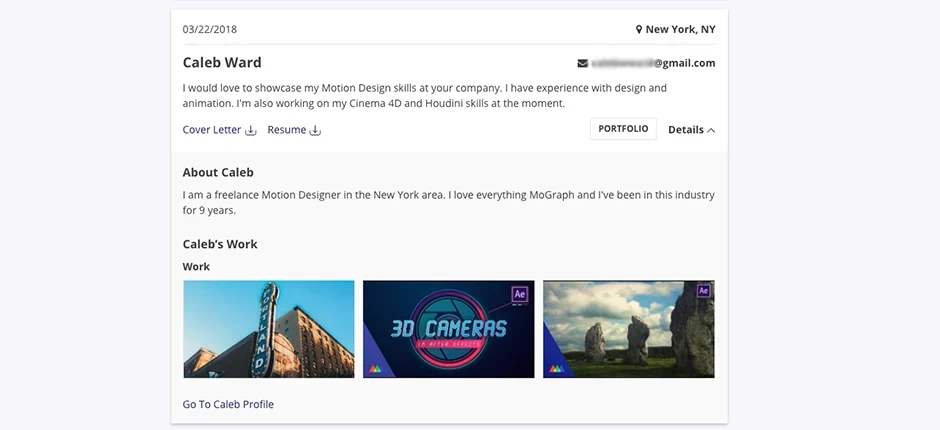
Task: Click the Ae badge on 3D Cameras thumbnail
Action: [x=520, y=294]
